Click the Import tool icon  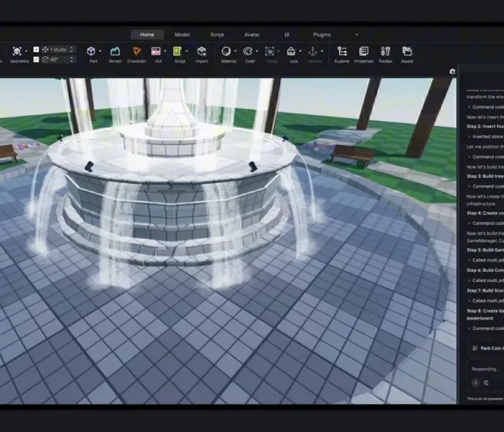click(x=202, y=51)
